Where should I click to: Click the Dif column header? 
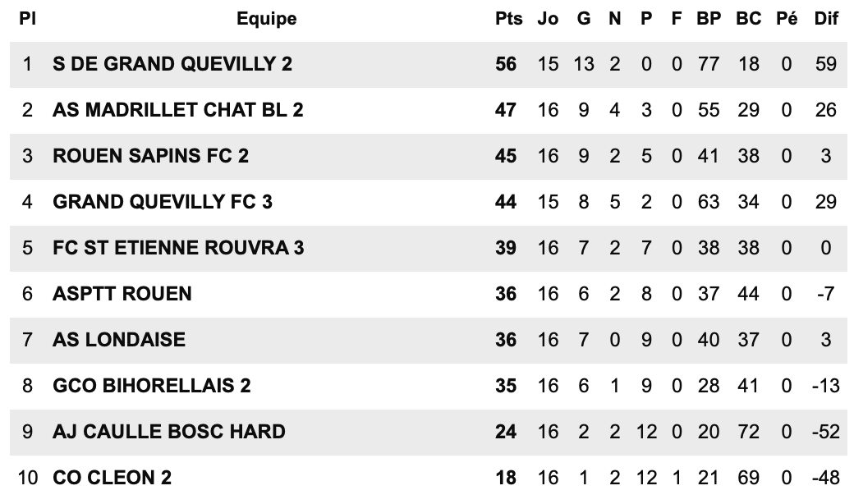coord(826,19)
